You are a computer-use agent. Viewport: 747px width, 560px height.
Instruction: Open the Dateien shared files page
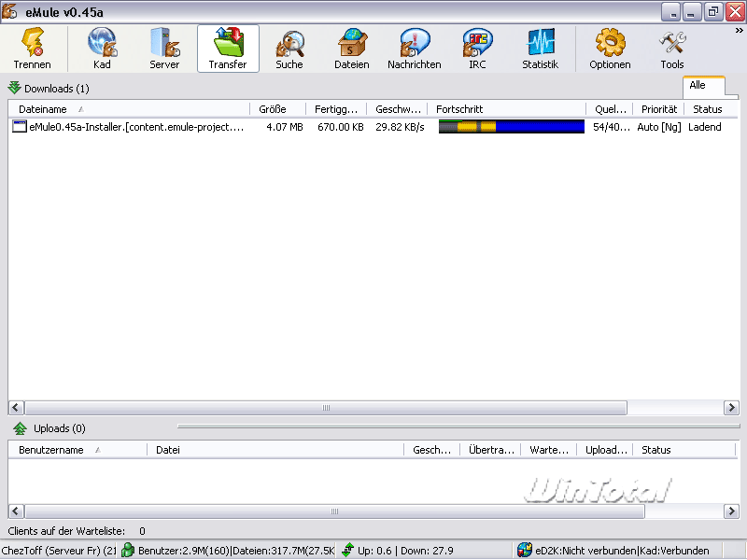pos(352,49)
